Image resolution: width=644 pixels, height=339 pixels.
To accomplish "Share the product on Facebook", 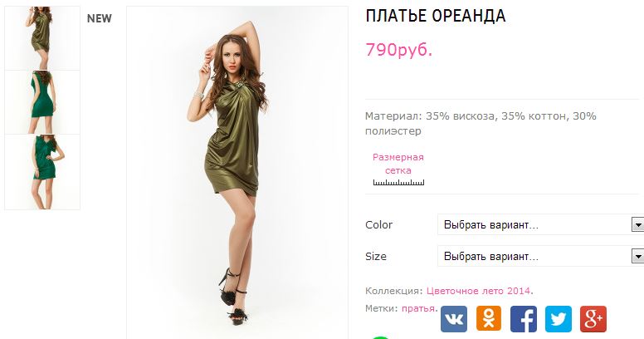I will tap(524, 319).
